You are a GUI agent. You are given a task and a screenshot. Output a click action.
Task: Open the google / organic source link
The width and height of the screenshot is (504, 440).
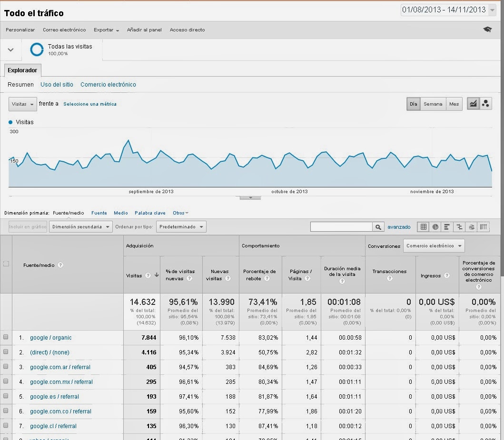point(51,338)
